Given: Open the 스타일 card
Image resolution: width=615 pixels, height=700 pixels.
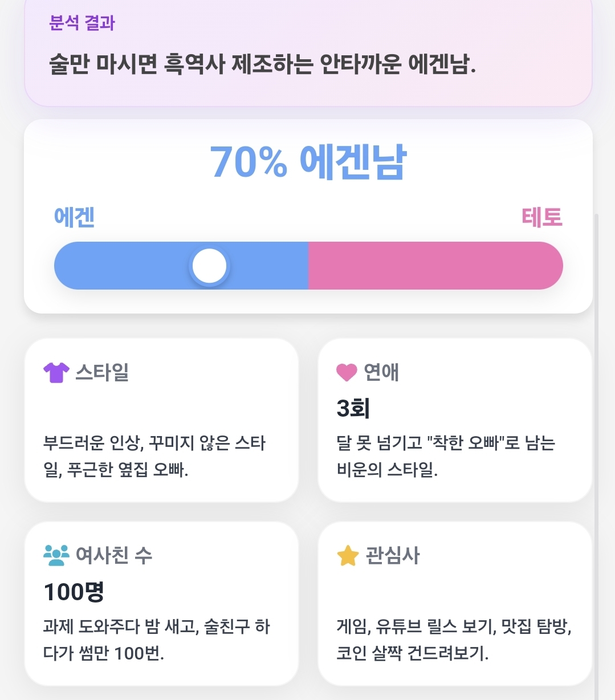Looking at the screenshot, I should 162,420.
